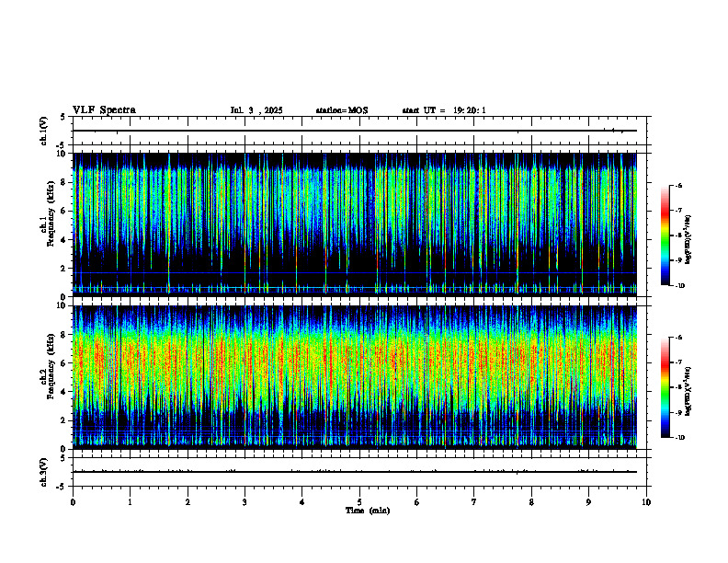Click the "6" kHz tick of ch.2 spectrogram
Viewport: 728px width, 563px height.
pos(64,363)
